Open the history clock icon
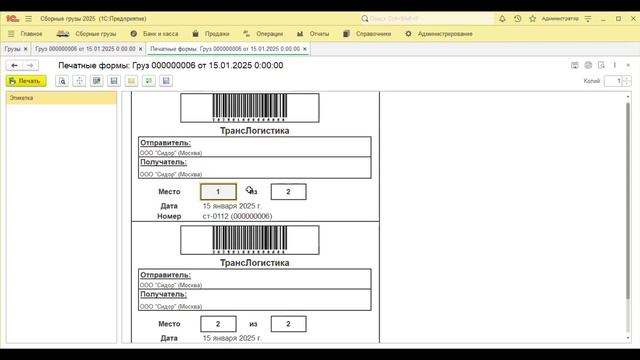 click(x=518, y=19)
